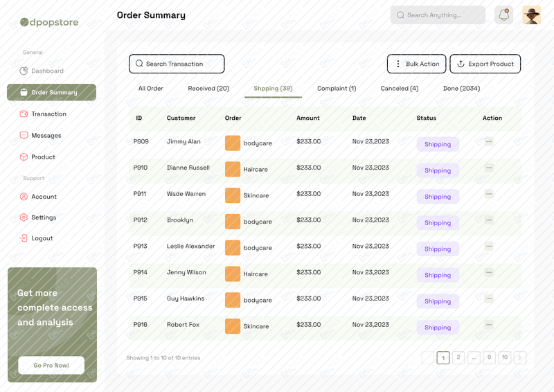
Task: Open the Canceled (4) tab
Action: point(400,89)
